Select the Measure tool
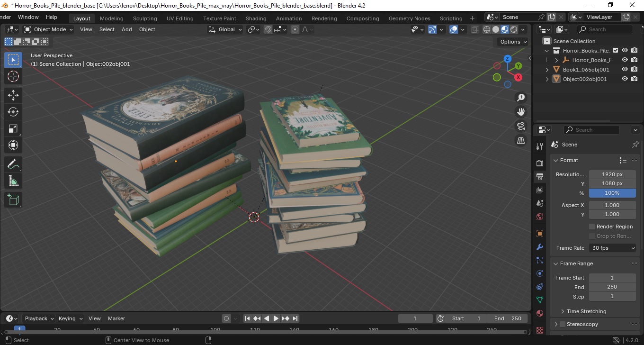This screenshot has height=345, width=644. [13, 181]
